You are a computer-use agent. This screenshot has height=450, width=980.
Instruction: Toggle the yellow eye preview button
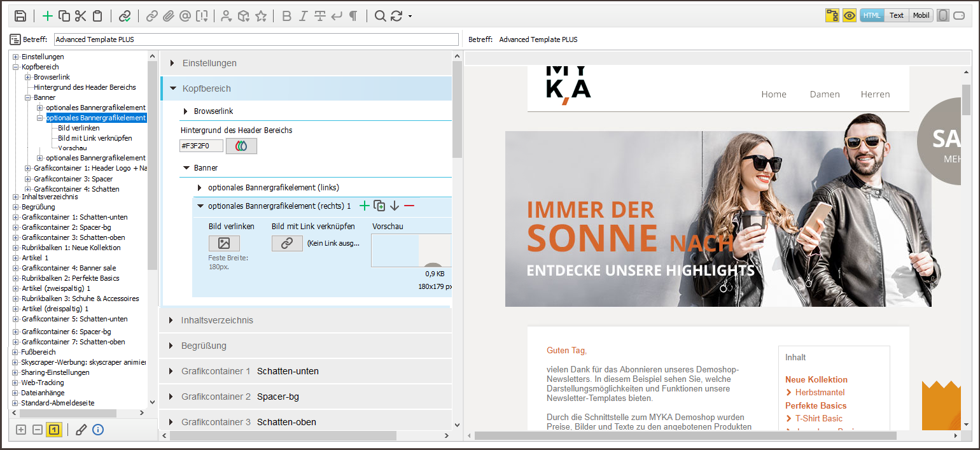click(849, 16)
